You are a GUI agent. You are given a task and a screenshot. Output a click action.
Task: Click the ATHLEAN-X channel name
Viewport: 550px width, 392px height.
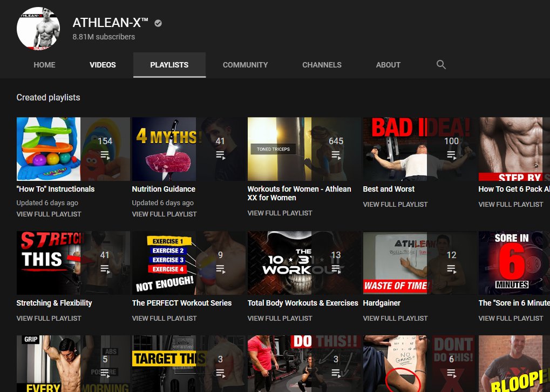coord(110,23)
